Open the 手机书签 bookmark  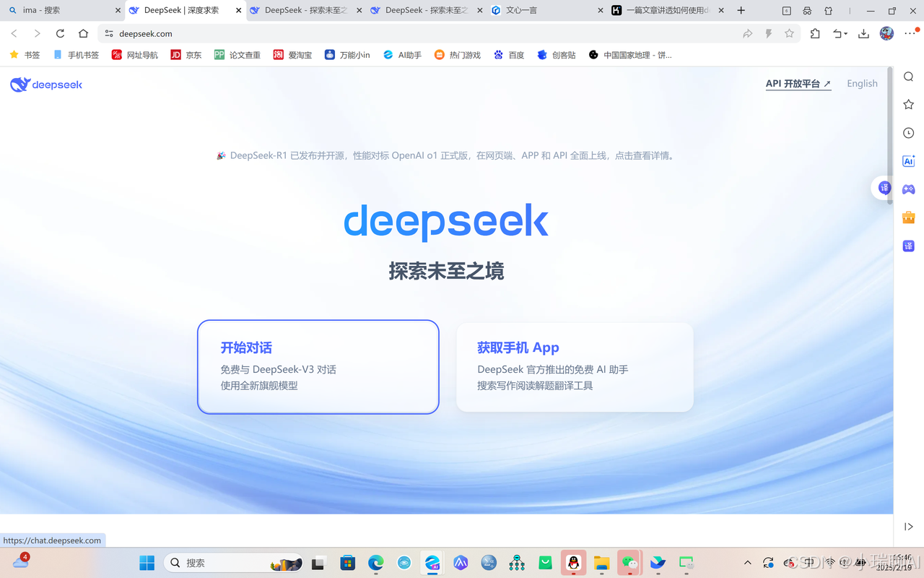pyautogui.click(x=76, y=55)
